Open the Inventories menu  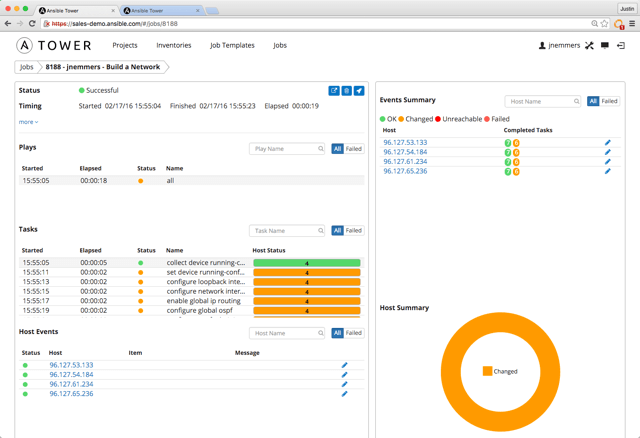point(174,45)
